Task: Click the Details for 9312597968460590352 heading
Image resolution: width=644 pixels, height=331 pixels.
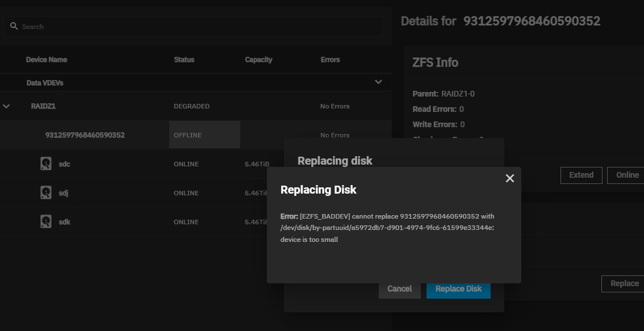Action: pyautogui.click(x=500, y=21)
